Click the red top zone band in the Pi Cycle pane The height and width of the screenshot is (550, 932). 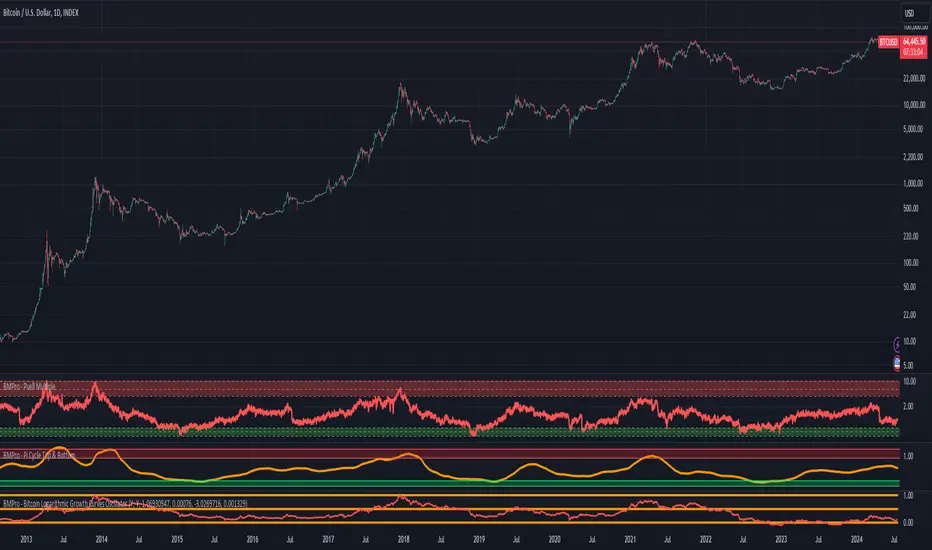[x=449, y=454]
